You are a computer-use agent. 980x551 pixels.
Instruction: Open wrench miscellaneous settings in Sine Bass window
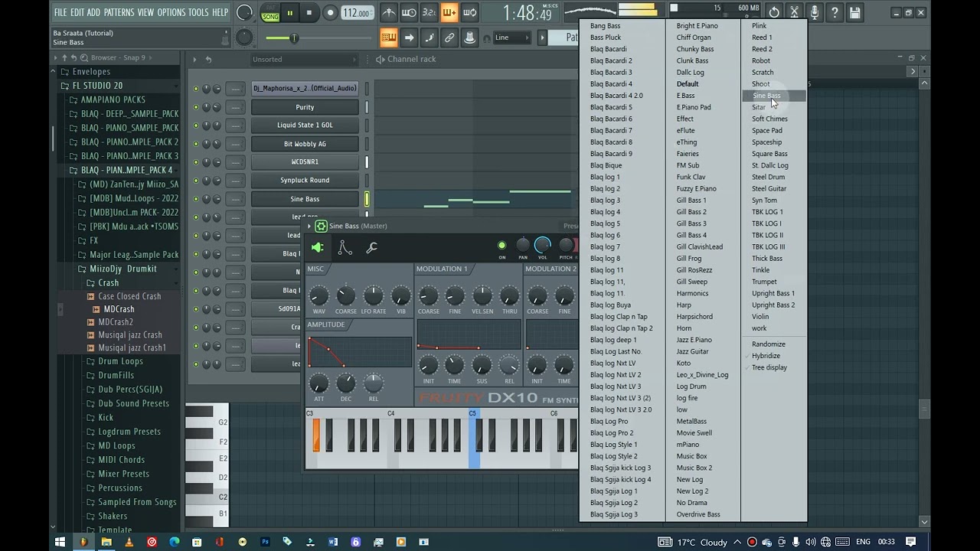coord(372,248)
